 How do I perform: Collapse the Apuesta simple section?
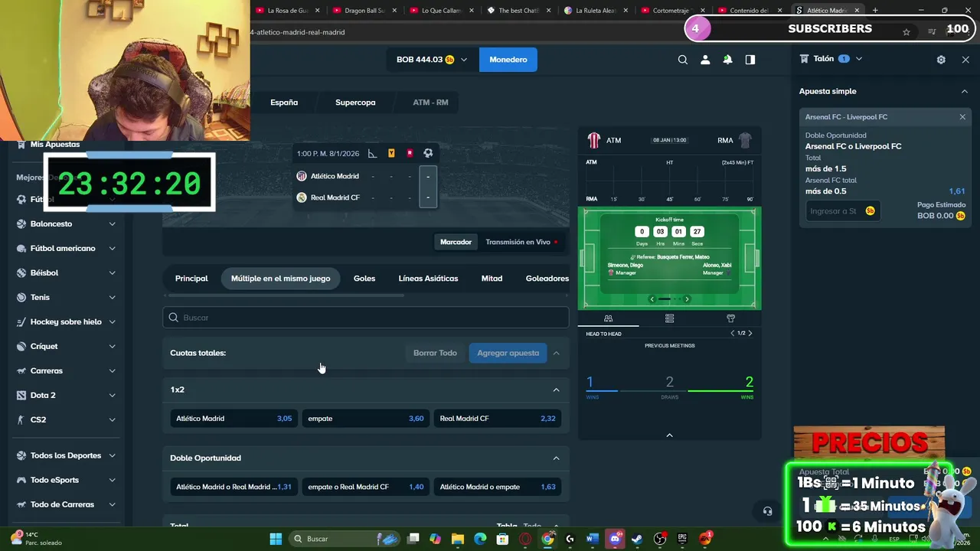pyautogui.click(x=964, y=91)
